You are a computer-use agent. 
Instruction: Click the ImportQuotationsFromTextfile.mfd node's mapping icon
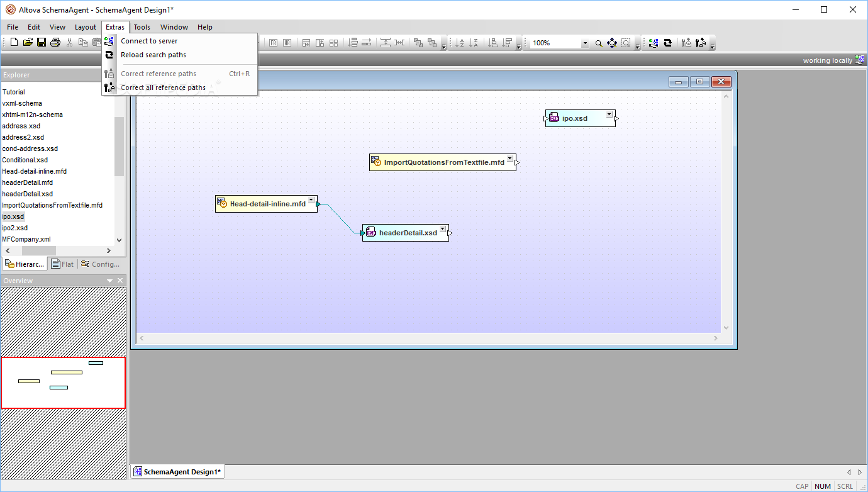point(376,161)
